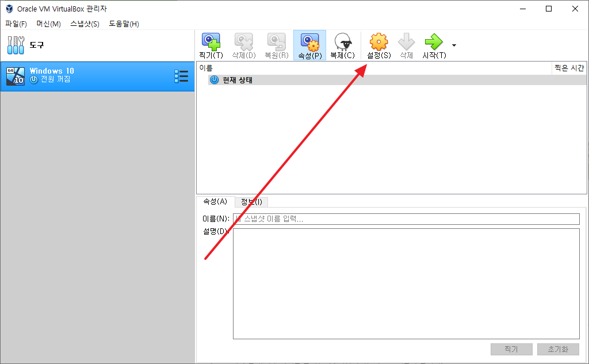This screenshot has height=364, width=589.
Task: Start the VM with green arrow (시작)
Action: pyautogui.click(x=434, y=45)
